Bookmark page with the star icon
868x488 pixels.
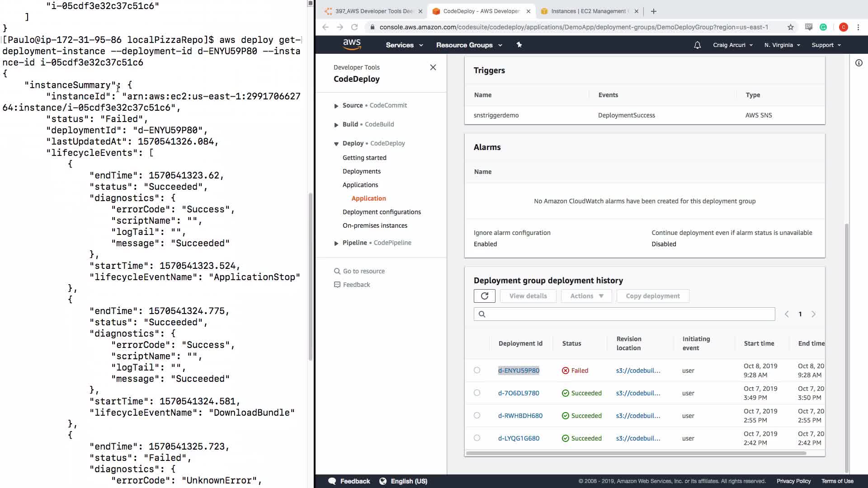[x=790, y=27]
